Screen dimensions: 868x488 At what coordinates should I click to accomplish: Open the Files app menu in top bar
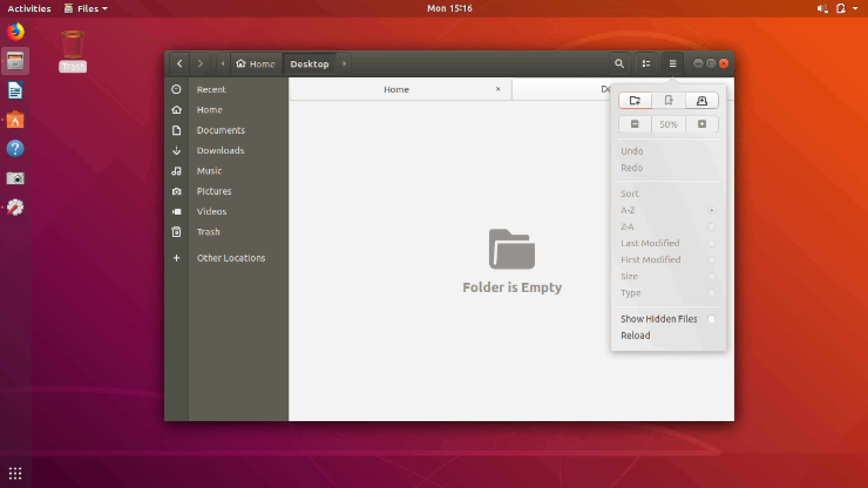[x=86, y=8]
